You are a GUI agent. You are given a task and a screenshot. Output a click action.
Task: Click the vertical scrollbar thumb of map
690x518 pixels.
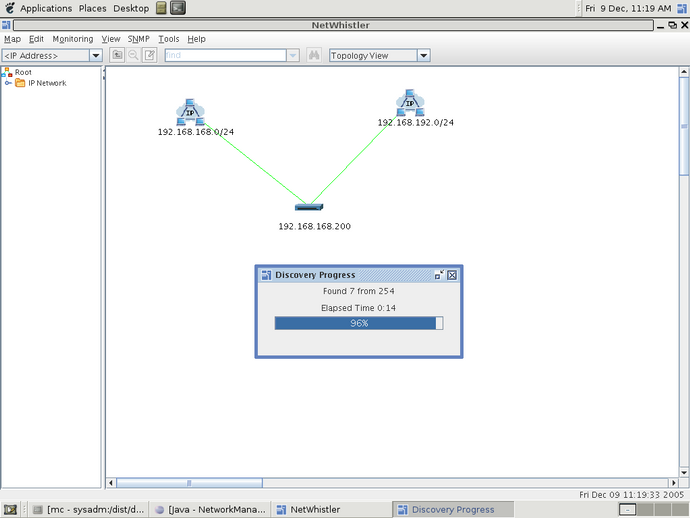pyautogui.click(x=684, y=126)
